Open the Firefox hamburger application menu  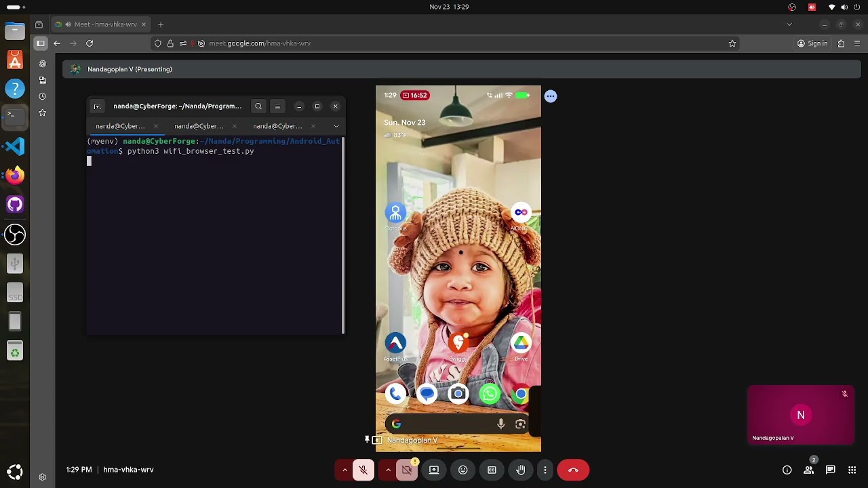(x=858, y=43)
